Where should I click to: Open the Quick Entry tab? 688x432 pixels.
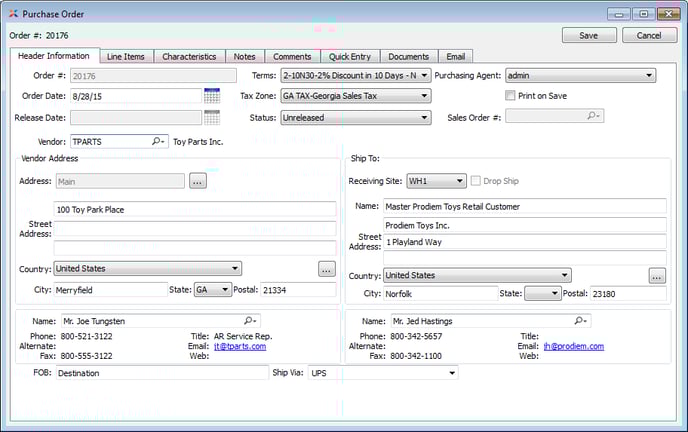350,57
